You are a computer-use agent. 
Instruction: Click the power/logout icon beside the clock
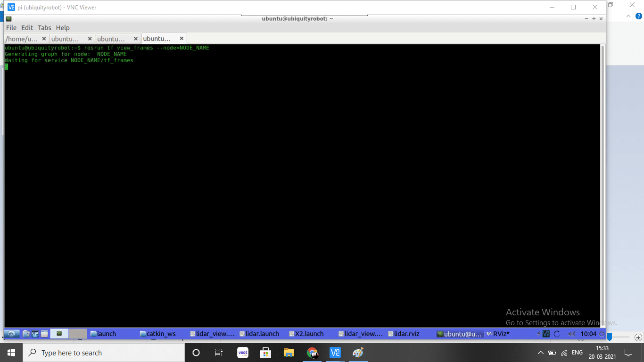[x=602, y=334]
